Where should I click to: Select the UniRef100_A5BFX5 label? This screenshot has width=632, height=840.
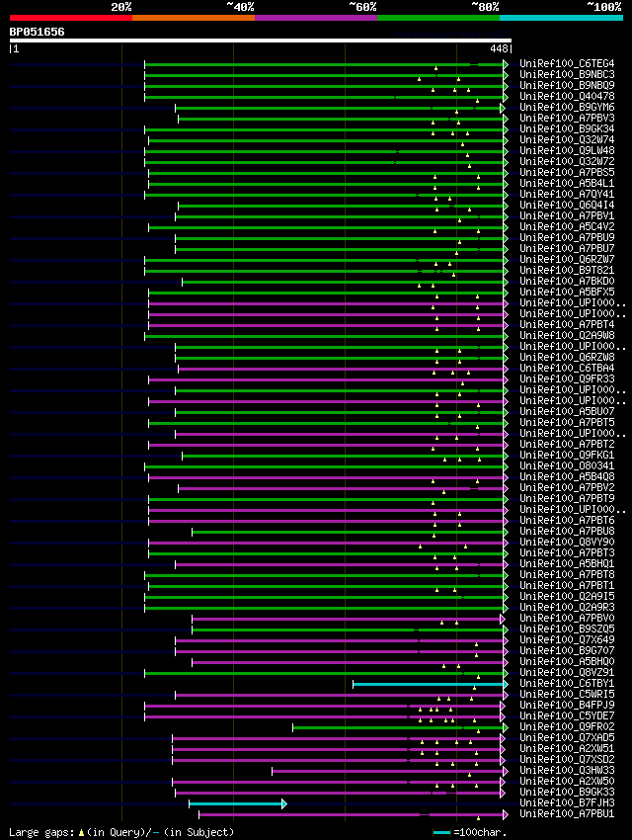pyautogui.click(x=567, y=292)
